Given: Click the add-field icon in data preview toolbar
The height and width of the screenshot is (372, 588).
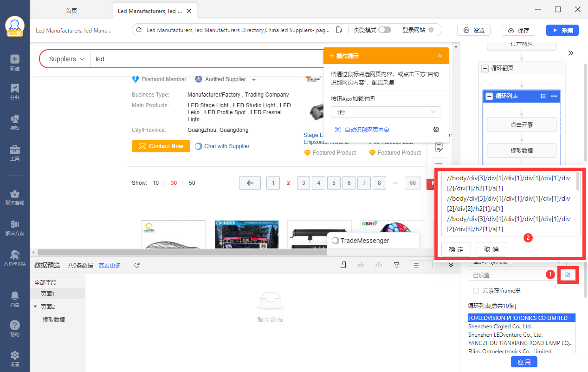Looking at the screenshot, I should coord(343,265).
